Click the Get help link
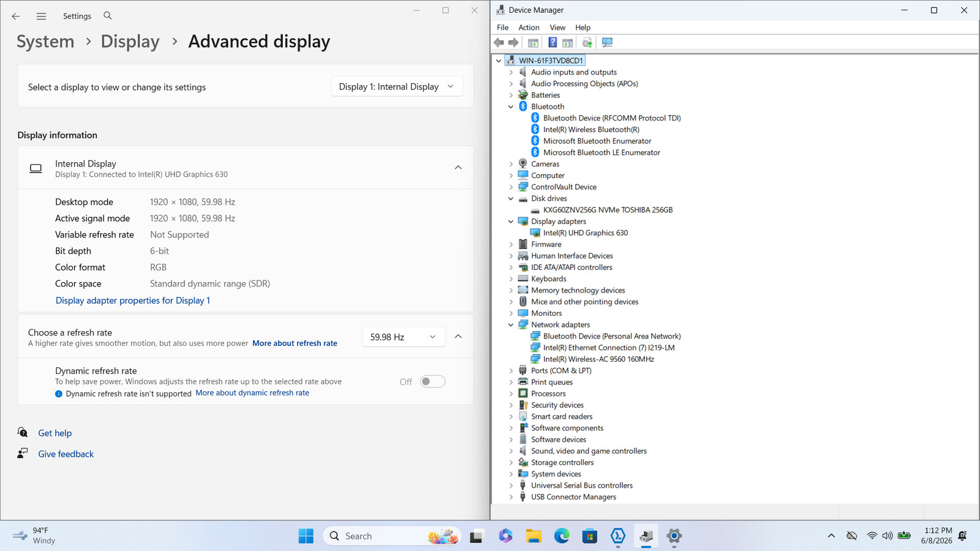Image resolution: width=980 pixels, height=551 pixels. point(55,433)
